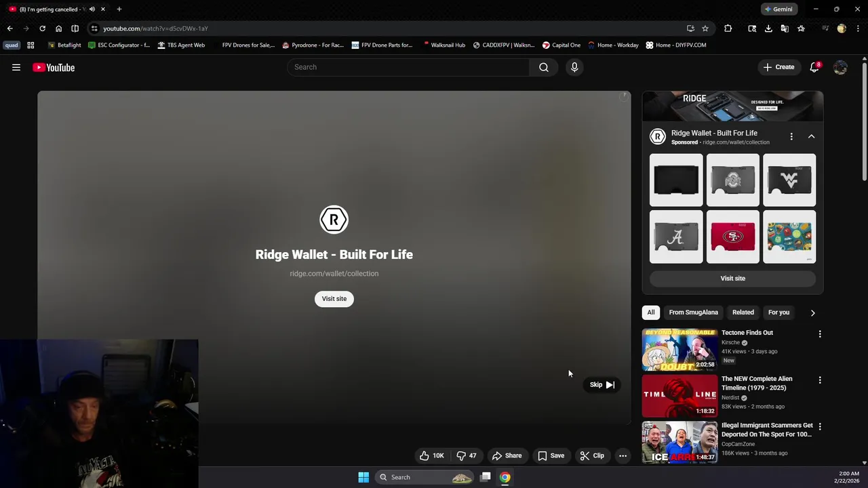Click the address bar URL

point(155,28)
